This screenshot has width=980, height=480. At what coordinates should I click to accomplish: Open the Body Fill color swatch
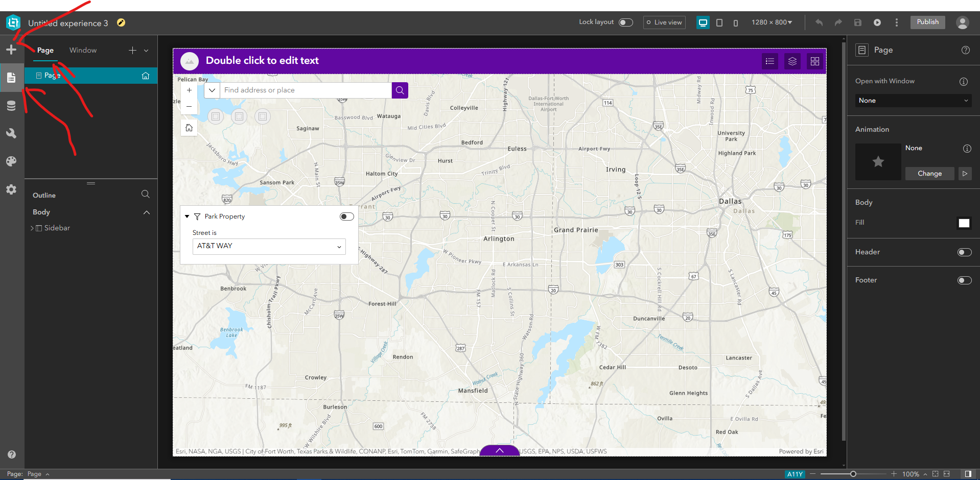[964, 223]
